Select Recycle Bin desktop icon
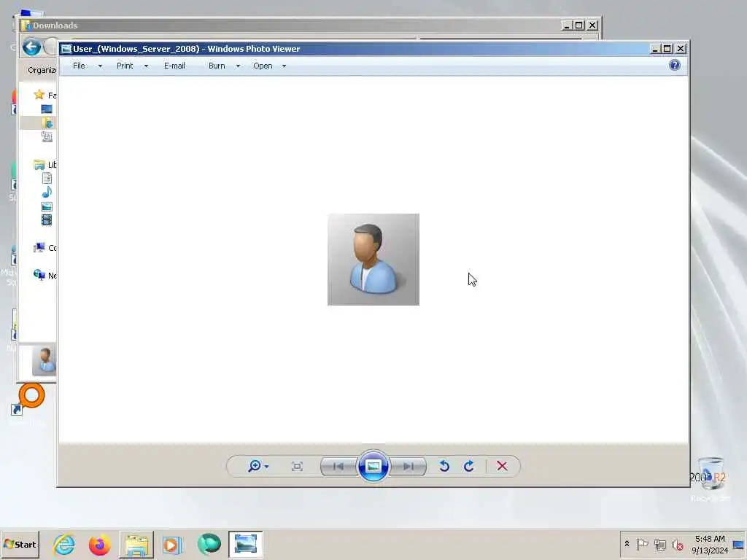Viewport: 747px width, 560px height. [711, 478]
